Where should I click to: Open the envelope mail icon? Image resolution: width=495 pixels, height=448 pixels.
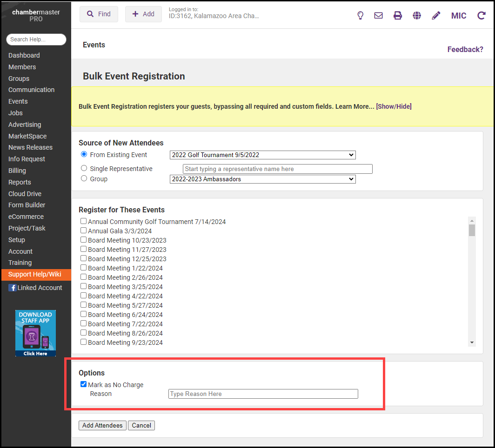379,15
